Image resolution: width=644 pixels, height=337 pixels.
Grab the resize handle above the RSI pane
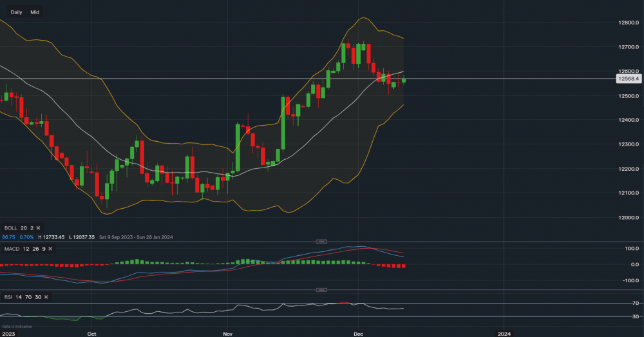coord(321,290)
